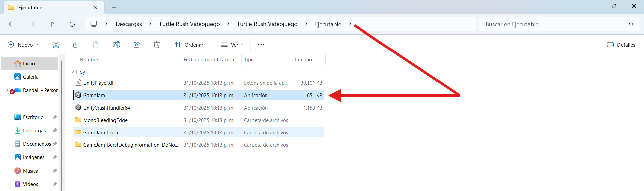Viewport: 644px width, 191px height.
Task: Open Videos quick access folder
Action: [30, 184]
